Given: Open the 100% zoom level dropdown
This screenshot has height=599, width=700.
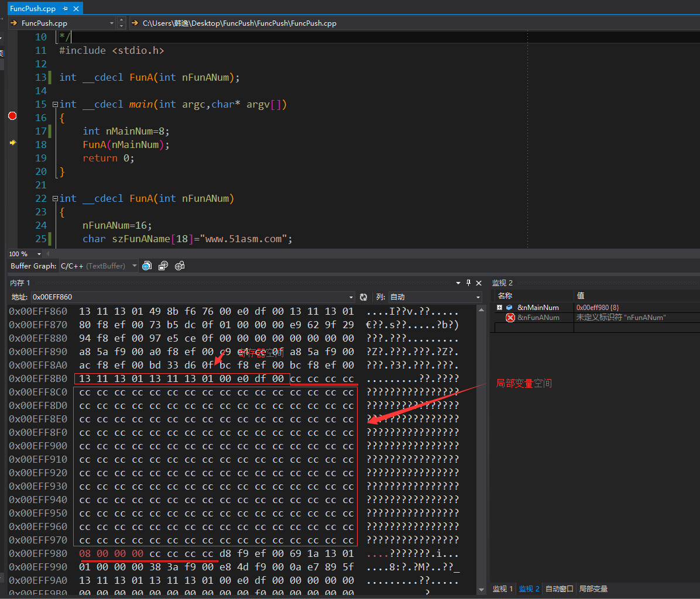Looking at the screenshot, I should [x=39, y=254].
